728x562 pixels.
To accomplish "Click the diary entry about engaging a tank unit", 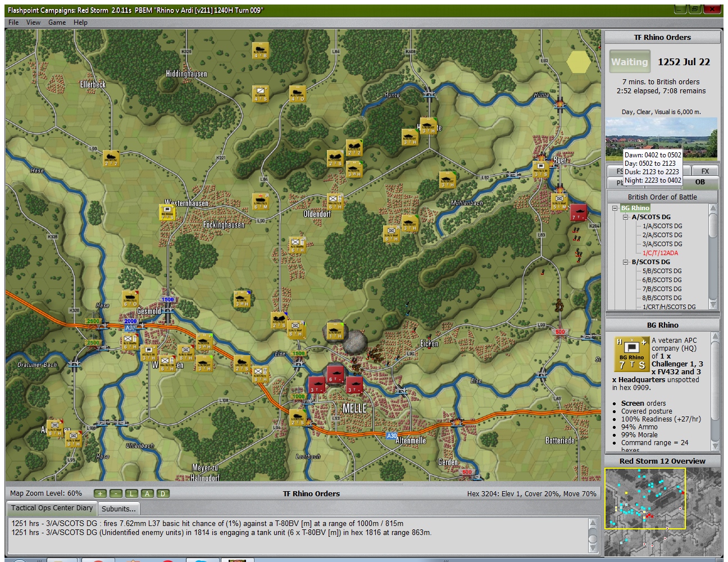I will (221, 533).
